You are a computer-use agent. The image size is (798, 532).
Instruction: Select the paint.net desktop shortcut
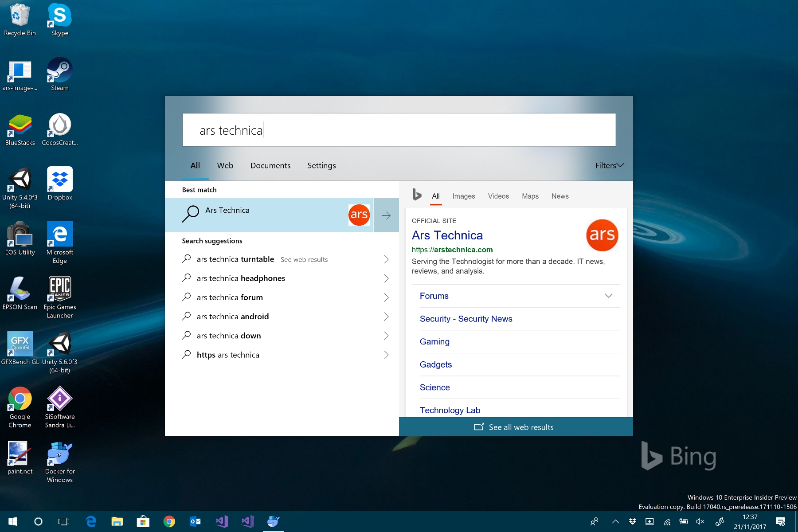click(x=20, y=458)
